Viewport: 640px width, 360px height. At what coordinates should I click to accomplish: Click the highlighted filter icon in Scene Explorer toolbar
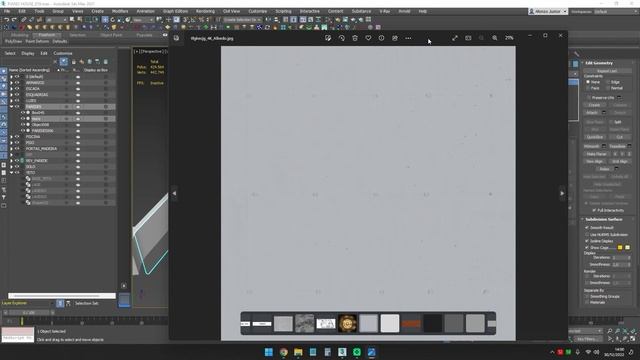pos(64,62)
